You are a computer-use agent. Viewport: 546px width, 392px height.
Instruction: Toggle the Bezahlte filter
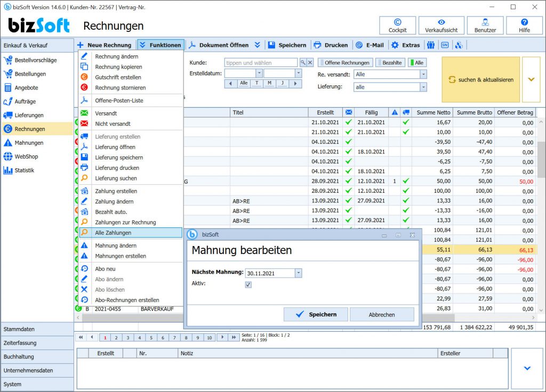(390, 63)
